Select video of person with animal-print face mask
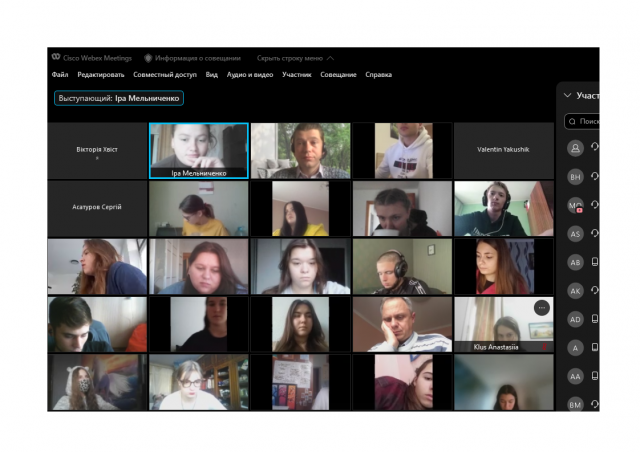640x452 pixels. point(97,383)
